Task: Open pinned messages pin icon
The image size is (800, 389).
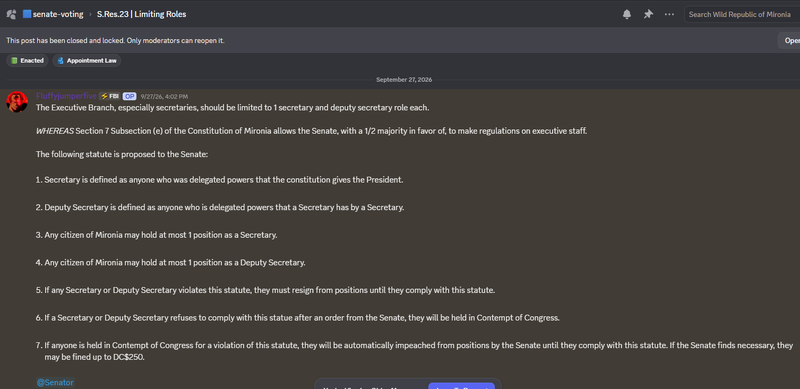Action: click(648, 14)
